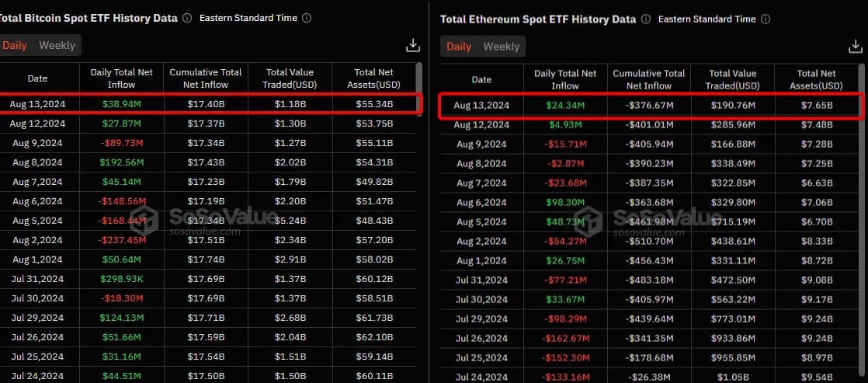868x383 pixels.
Task: Select Ethereum inflow value $4.93M
Action: click(x=565, y=124)
